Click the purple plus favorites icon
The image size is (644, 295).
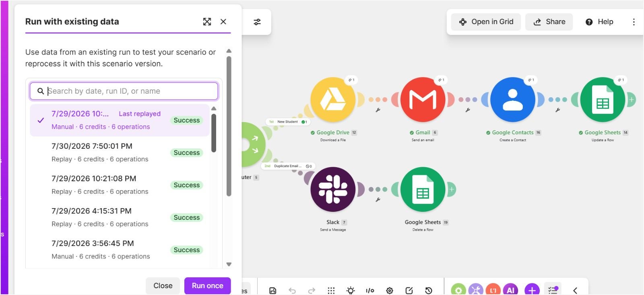(x=532, y=290)
